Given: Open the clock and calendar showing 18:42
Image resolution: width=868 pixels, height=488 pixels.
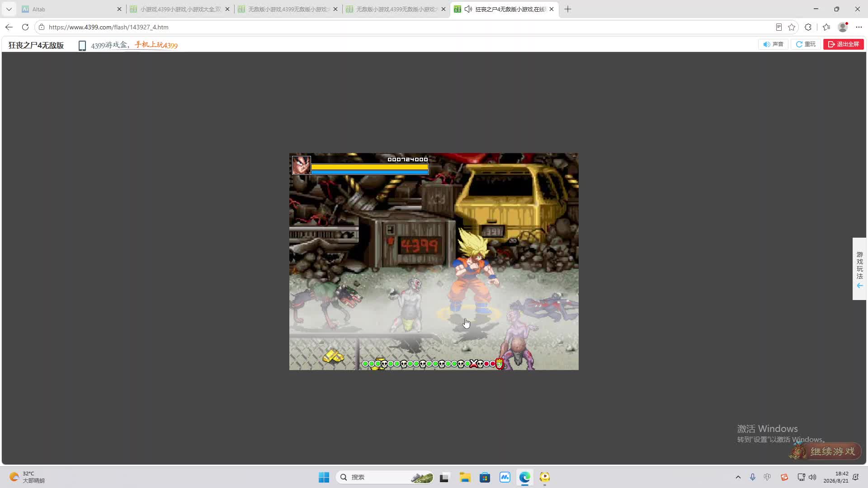Looking at the screenshot, I should point(836,477).
